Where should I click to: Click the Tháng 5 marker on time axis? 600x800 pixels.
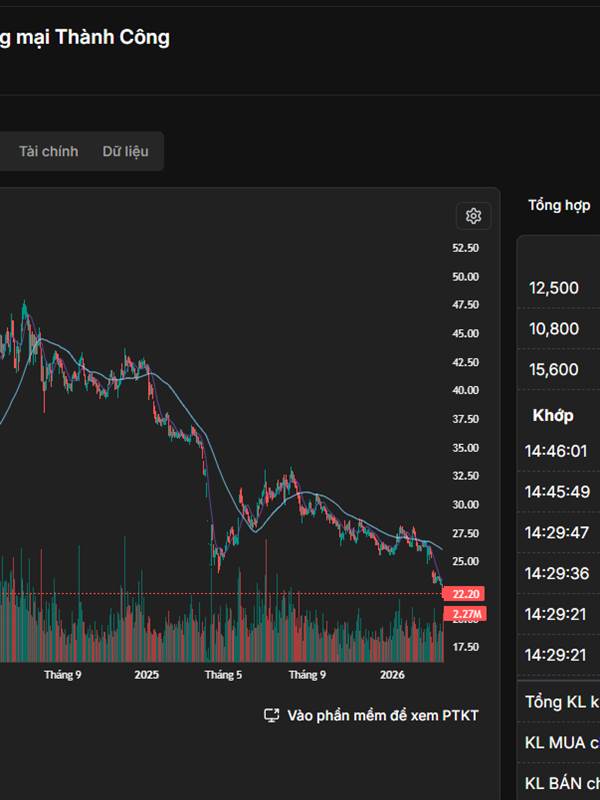(x=224, y=675)
